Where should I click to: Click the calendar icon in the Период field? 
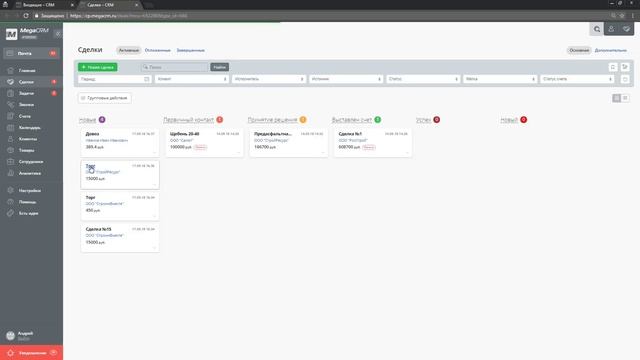147,79
